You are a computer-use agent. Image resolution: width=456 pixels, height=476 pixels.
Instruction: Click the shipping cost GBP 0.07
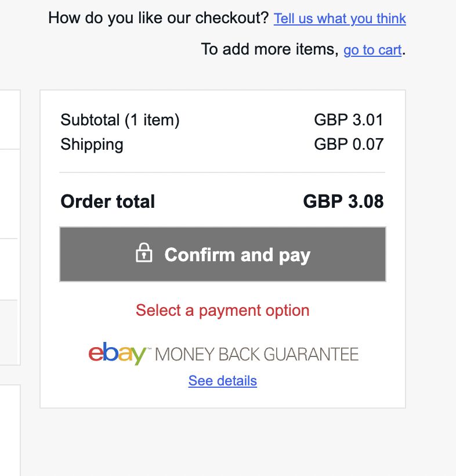[x=349, y=144]
